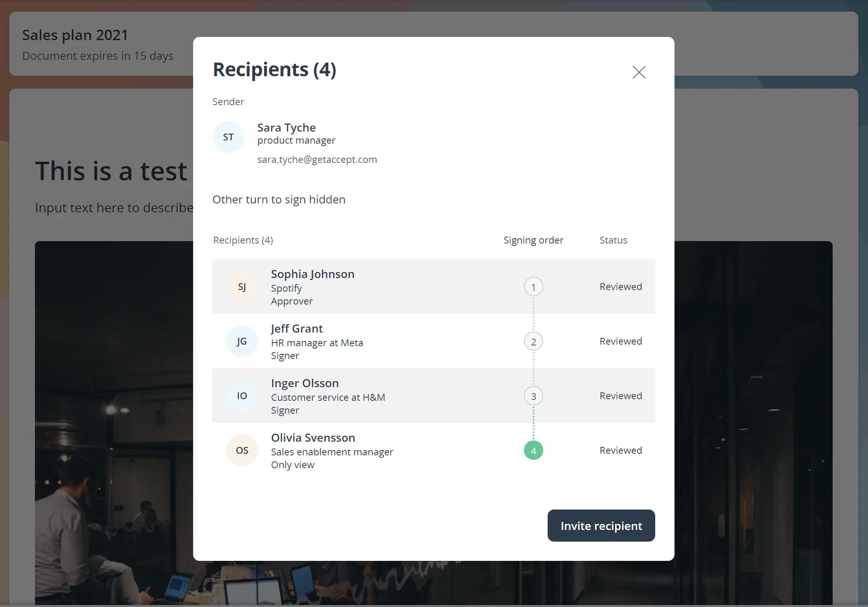868x607 pixels.
Task: Select the Inger Olsson name
Action: coord(305,383)
